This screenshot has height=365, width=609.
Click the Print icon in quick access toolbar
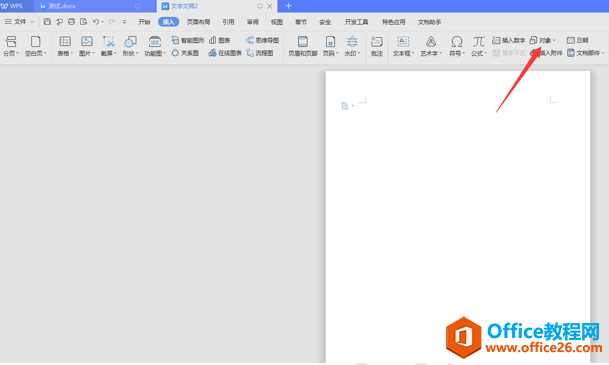coord(71,22)
